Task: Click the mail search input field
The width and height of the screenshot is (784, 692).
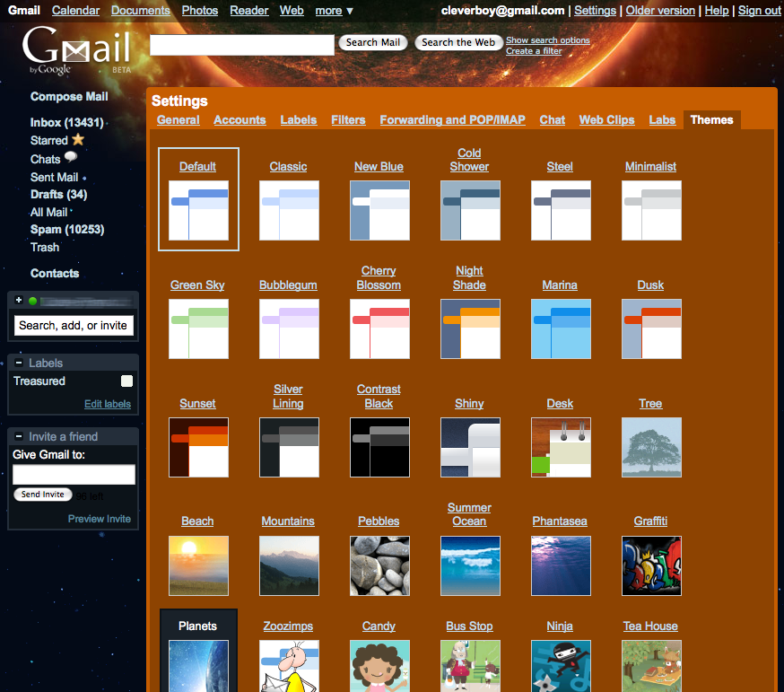Action: 242,45
